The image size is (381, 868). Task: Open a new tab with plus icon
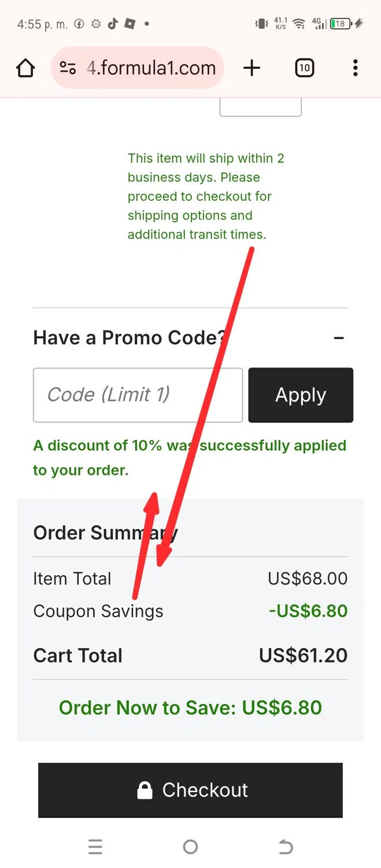pos(251,68)
